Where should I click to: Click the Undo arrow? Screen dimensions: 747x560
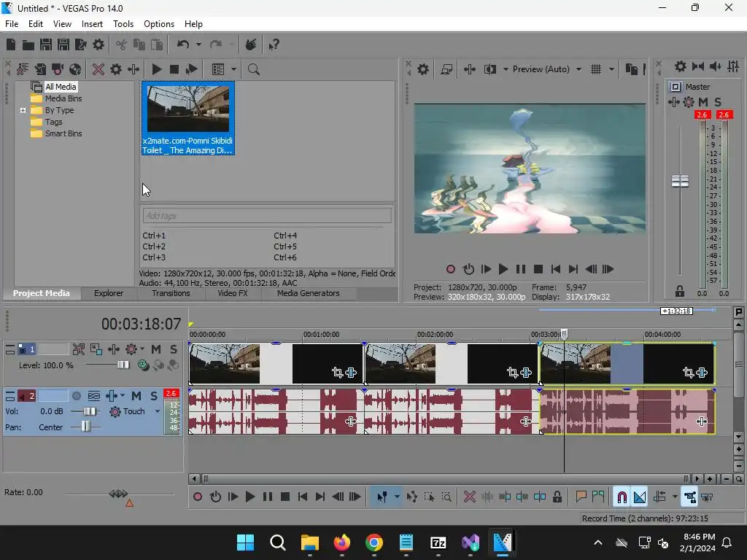tap(183, 44)
